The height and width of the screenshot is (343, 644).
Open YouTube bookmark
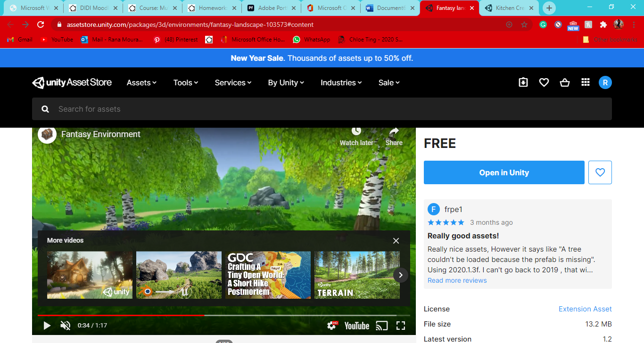pos(57,40)
